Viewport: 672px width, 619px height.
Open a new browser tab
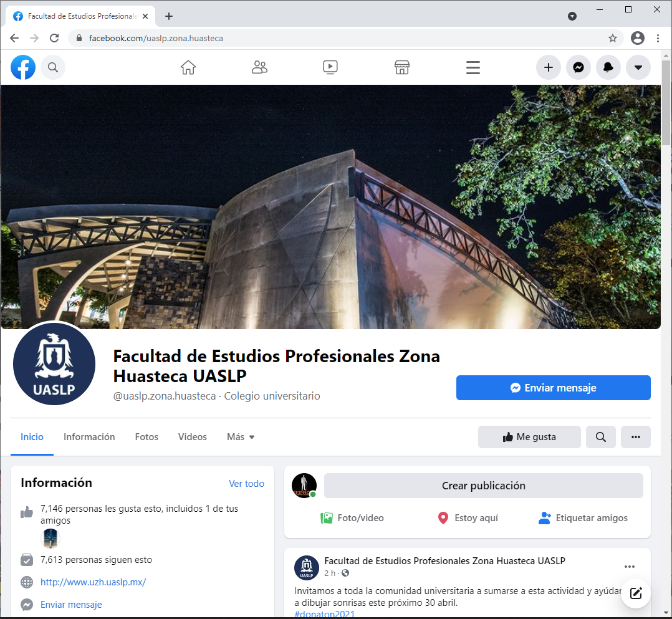coord(169,16)
